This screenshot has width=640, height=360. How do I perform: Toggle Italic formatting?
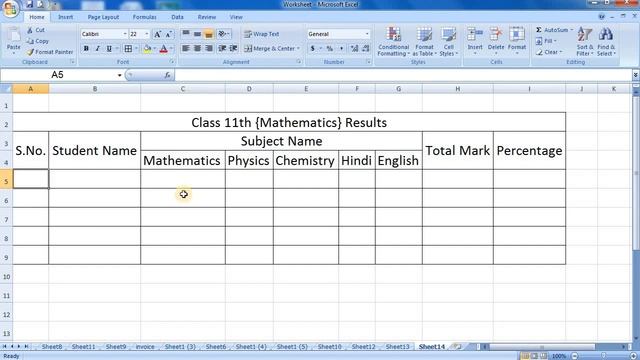click(98, 49)
